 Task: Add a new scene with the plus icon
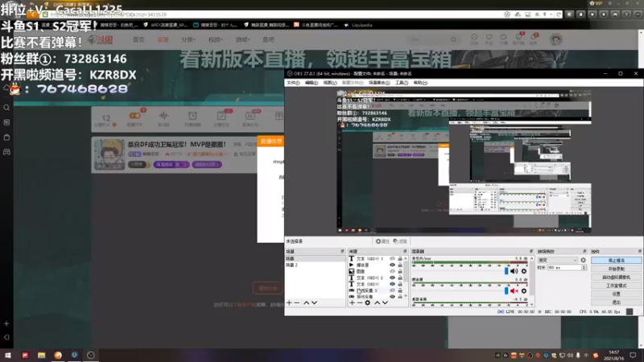pos(289,303)
